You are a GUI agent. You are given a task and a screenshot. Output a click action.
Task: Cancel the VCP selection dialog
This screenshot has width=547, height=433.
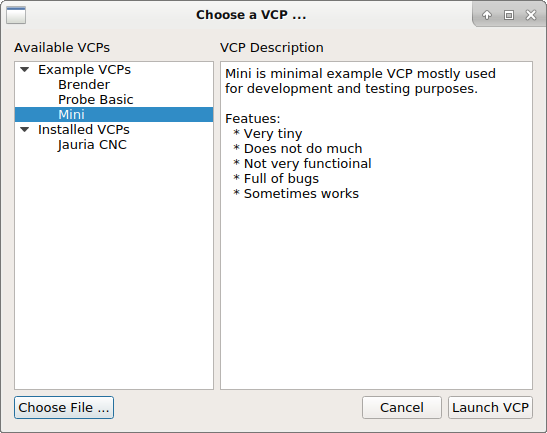[x=402, y=407]
